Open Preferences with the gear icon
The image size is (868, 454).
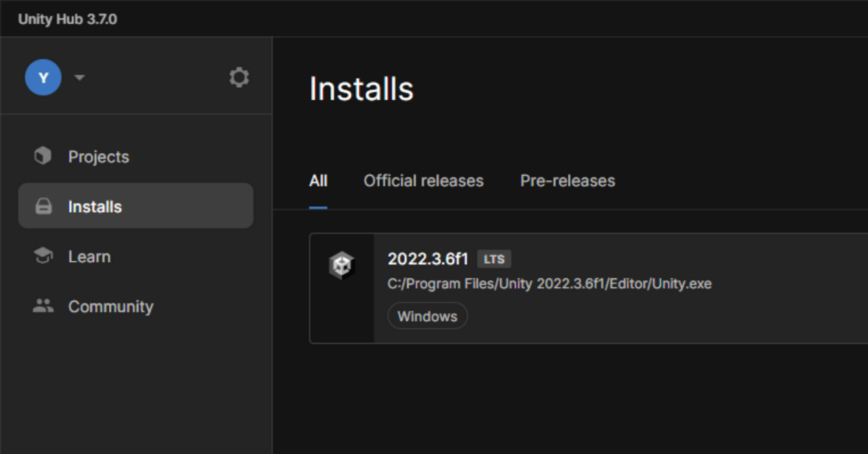(239, 77)
